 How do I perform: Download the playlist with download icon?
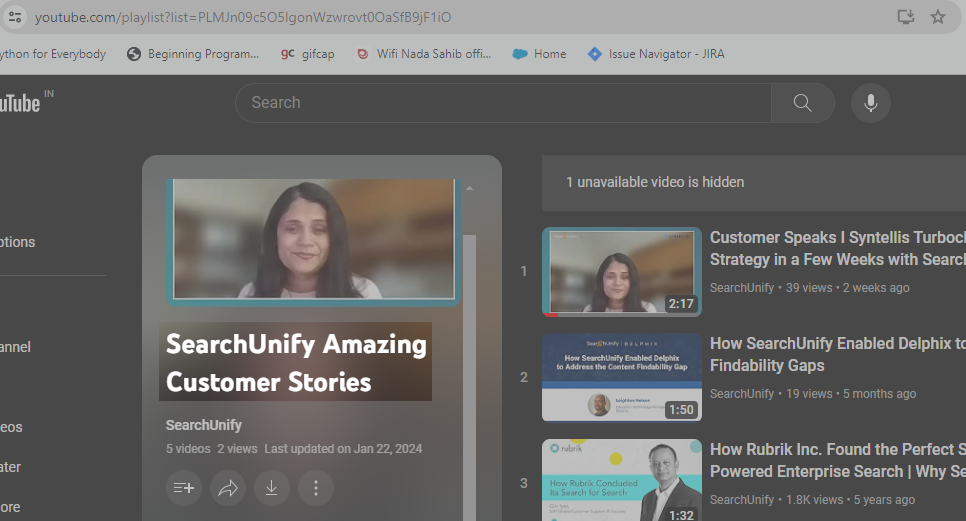click(x=271, y=488)
